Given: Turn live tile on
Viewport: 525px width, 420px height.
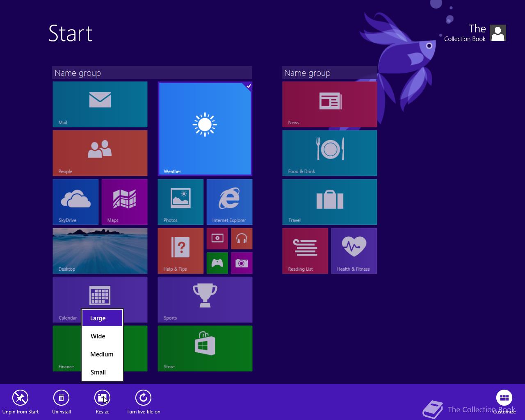Looking at the screenshot, I should tap(143, 402).
